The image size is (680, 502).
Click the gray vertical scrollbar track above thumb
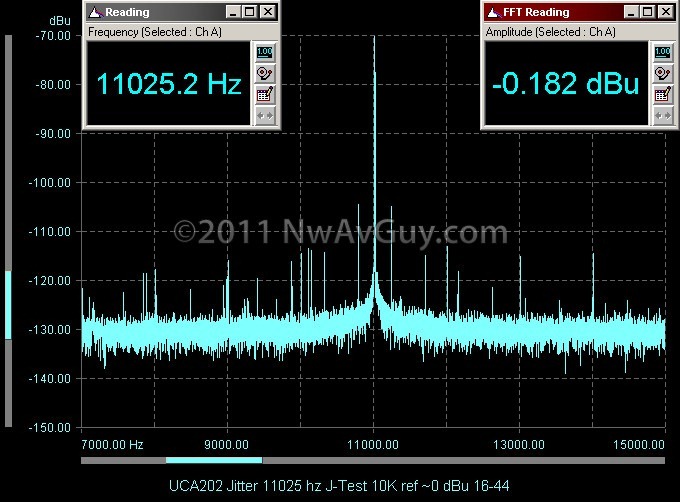tap(8, 153)
